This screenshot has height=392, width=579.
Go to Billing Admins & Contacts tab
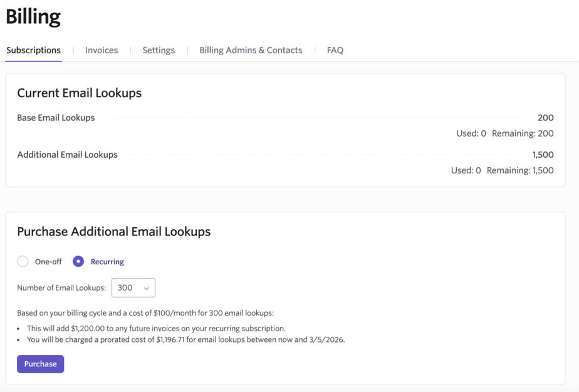pyautogui.click(x=251, y=50)
